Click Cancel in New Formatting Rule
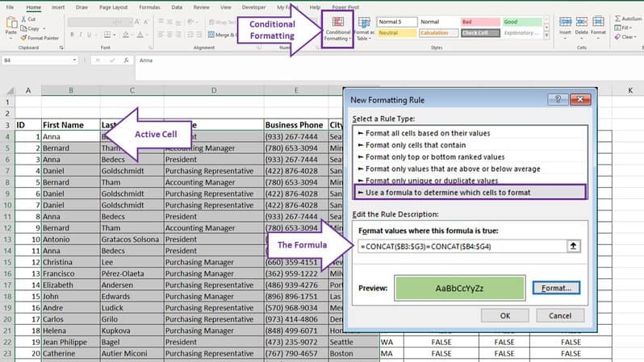644x362 pixels. pyautogui.click(x=560, y=315)
